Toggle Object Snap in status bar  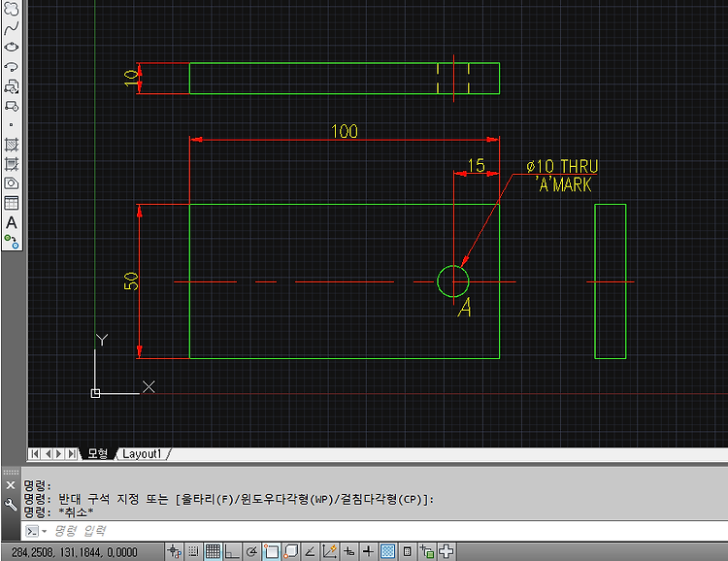click(271, 551)
